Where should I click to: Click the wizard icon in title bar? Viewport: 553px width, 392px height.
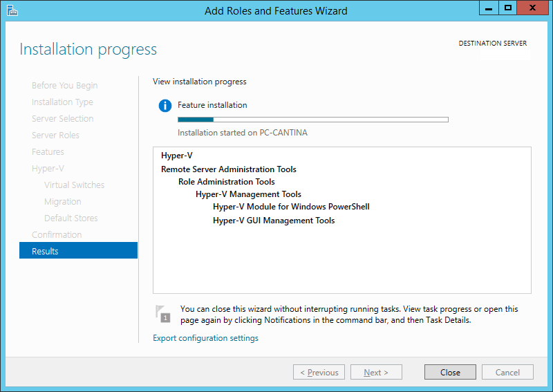12,10
